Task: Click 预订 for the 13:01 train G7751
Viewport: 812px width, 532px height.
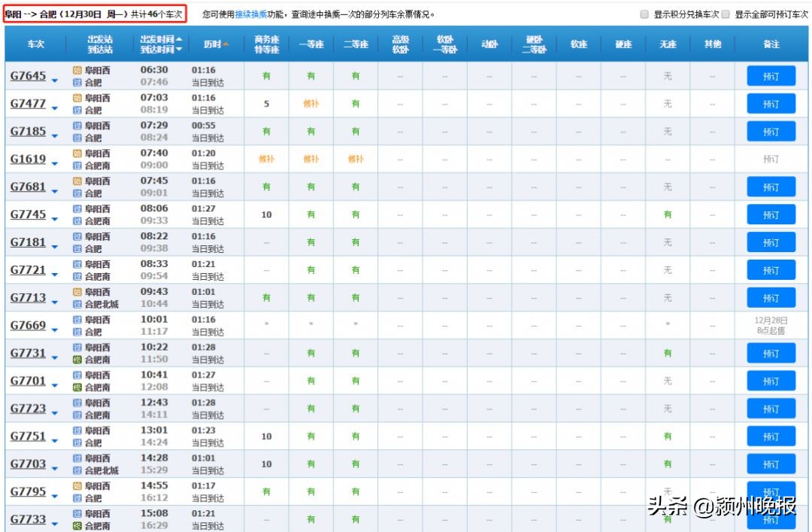Action: (x=771, y=436)
